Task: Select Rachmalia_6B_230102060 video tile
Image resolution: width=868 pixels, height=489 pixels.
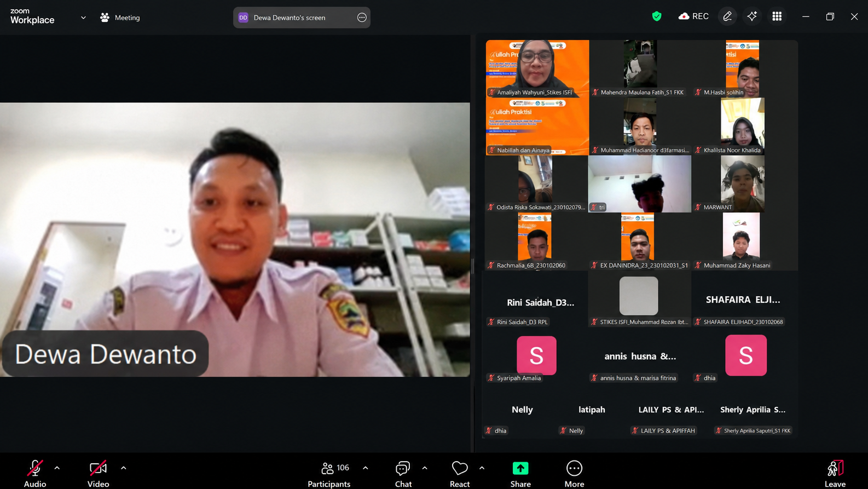Action: [x=536, y=241]
